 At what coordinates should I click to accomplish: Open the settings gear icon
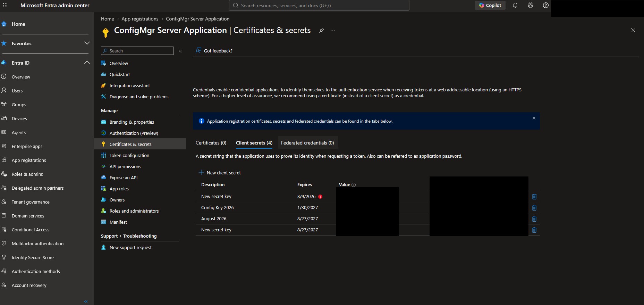click(531, 5)
